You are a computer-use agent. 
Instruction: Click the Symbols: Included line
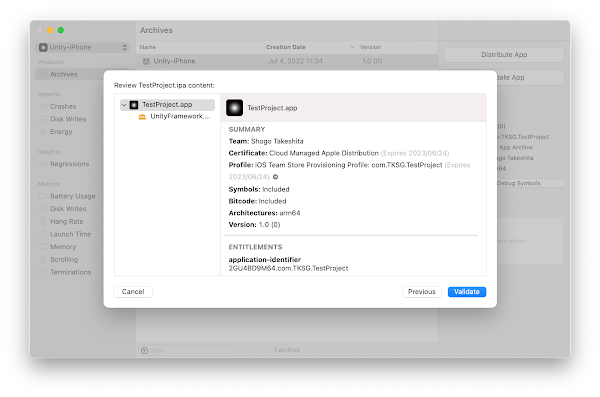pyautogui.click(x=259, y=189)
